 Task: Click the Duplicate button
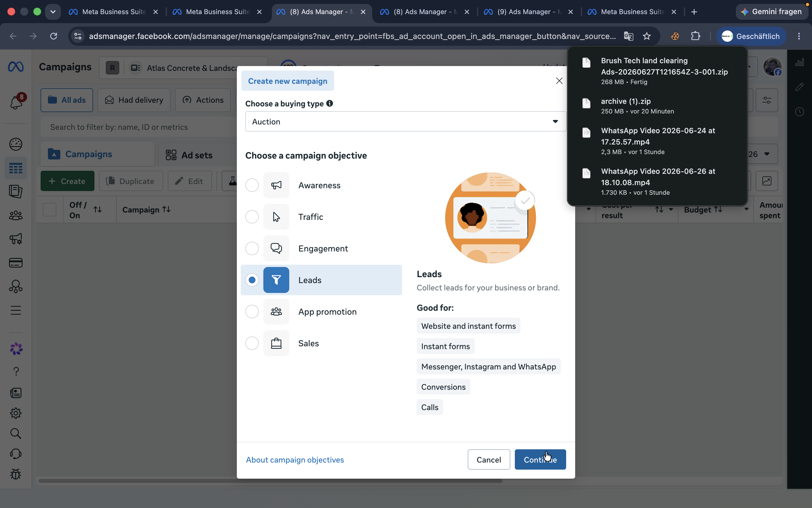tap(131, 181)
